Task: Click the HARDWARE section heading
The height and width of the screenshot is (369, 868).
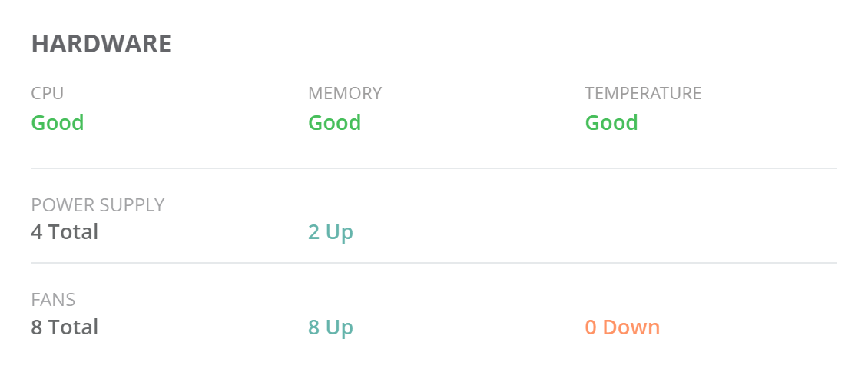Action: pos(101,44)
